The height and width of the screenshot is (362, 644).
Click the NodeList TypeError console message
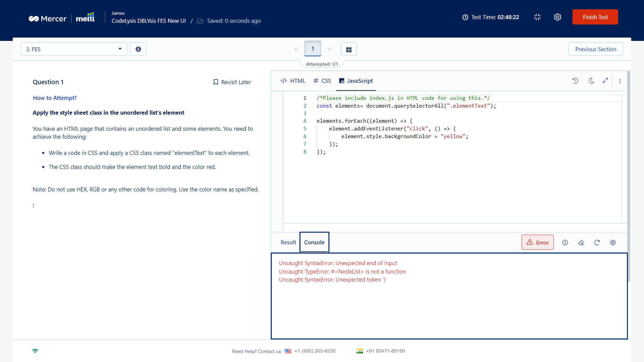(x=342, y=272)
